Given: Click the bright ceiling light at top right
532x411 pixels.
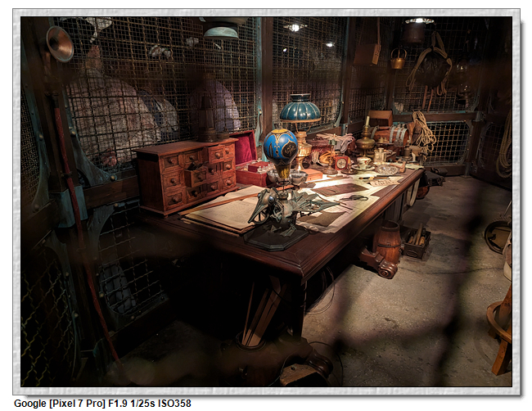Looking at the screenshot, I should (419, 20).
